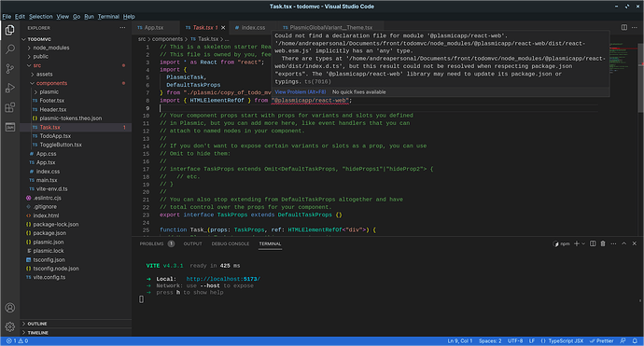This screenshot has height=346, width=644.
Task: Change indentation Spaces: 2
Action: tap(490, 341)
